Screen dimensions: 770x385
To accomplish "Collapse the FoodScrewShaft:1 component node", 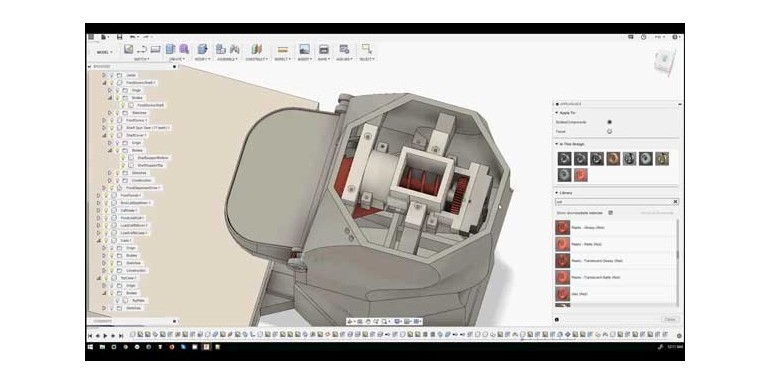I will click(x=104, y=82).
